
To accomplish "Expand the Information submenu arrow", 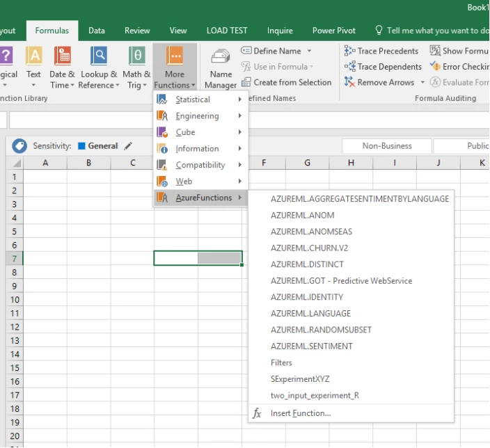I will [x=239, y=148].
